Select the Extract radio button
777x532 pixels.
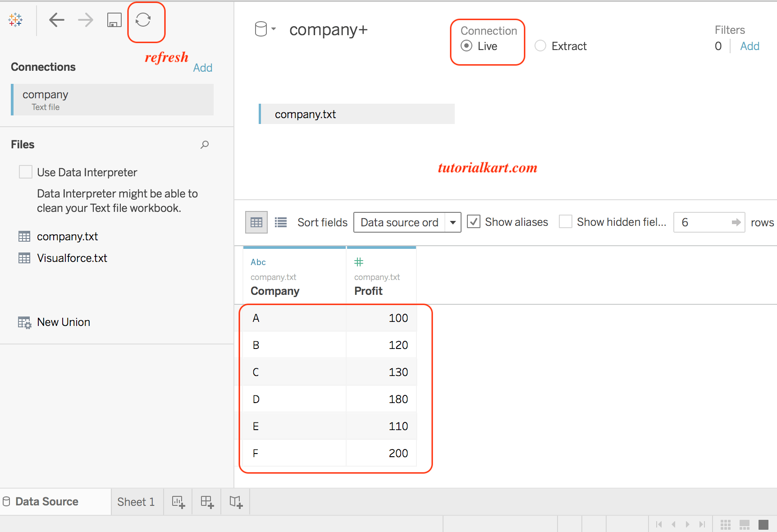[x=540, y=46]
